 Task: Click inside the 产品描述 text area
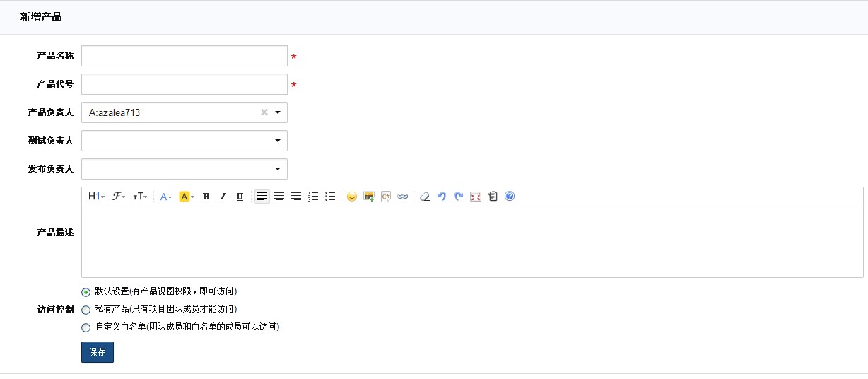[x=472, y=242]
